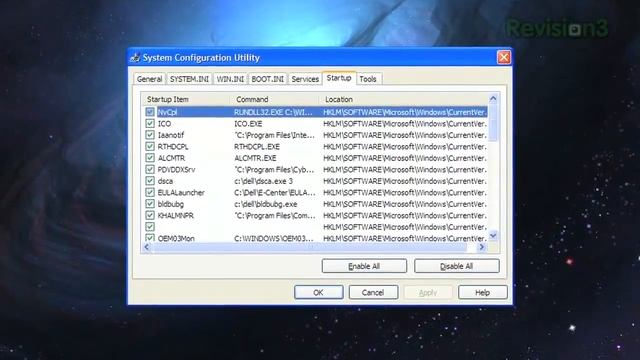Select the PDVDDXSrv item name
The height and width of the screenshot is (360, 640).
coord(176,169)
